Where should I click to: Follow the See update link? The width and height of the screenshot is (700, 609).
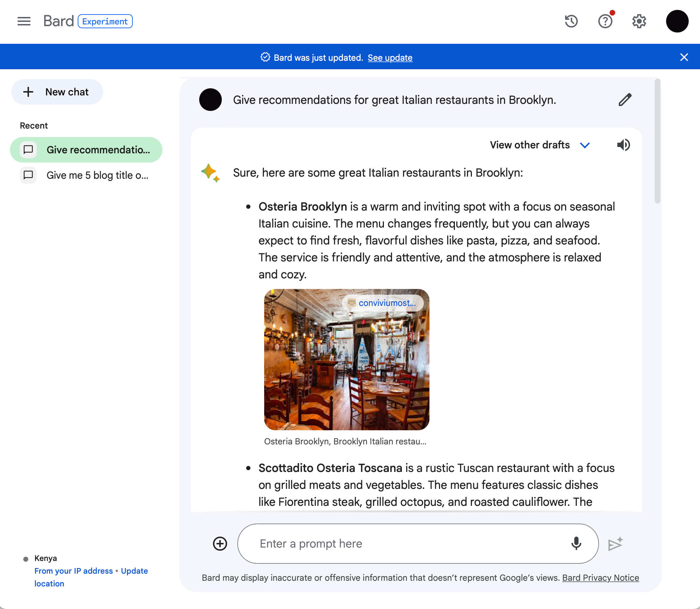[x=390, y=58]
